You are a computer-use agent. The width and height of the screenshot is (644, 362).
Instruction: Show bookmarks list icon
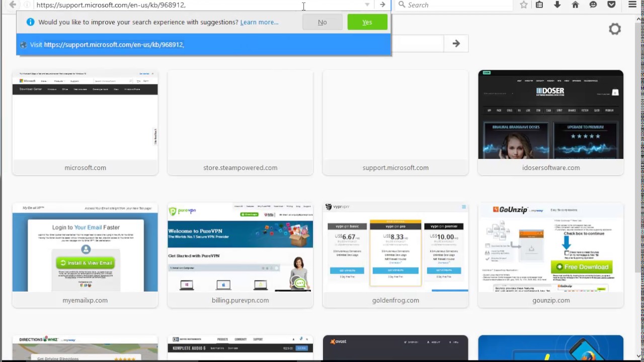539,5
